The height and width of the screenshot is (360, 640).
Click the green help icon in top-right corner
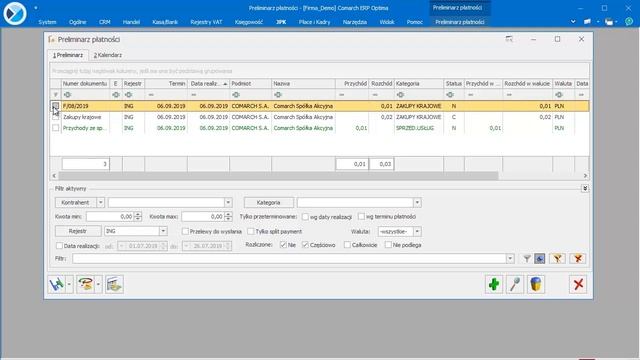(629, 22)
